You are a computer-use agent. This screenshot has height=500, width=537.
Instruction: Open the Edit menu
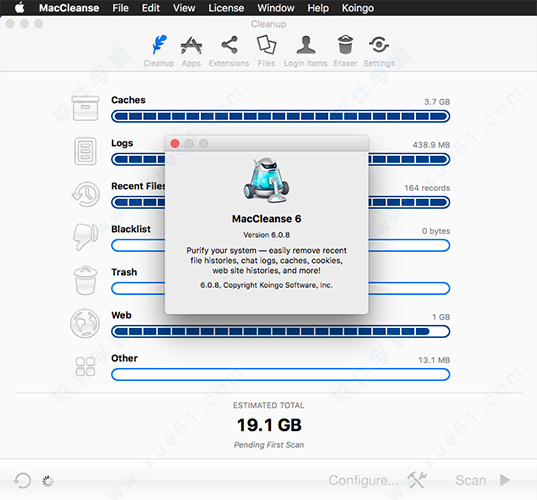point(151,8)
